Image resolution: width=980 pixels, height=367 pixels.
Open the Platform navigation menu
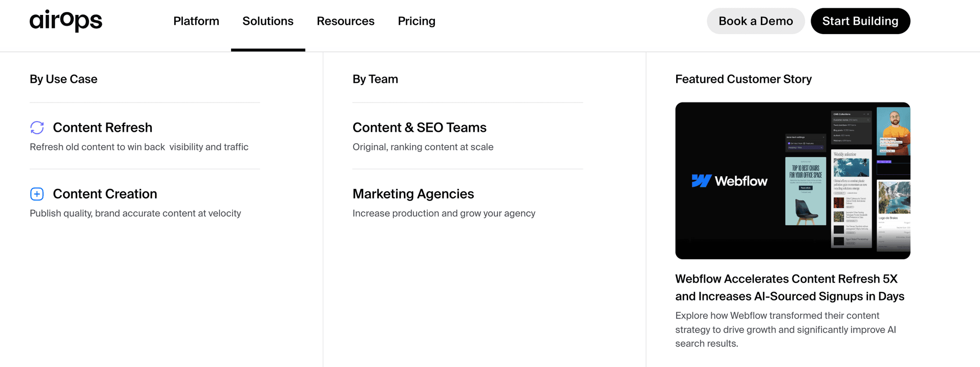tap(196, 21)
